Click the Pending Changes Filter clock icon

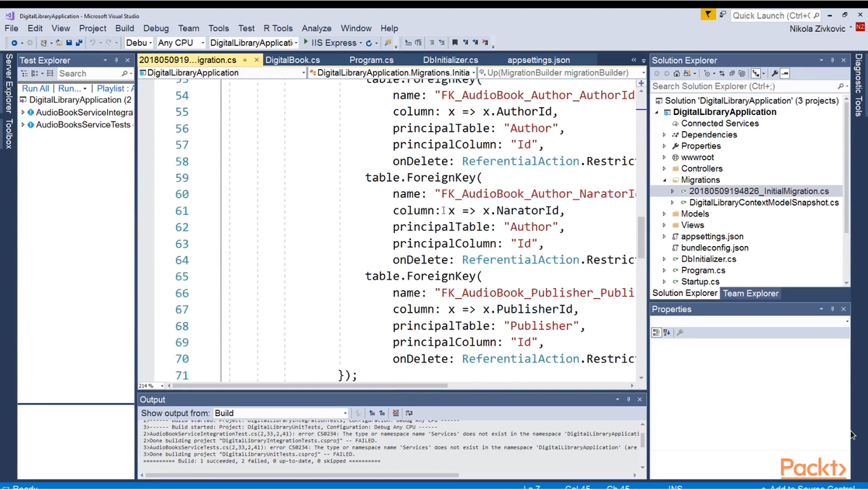(x=707, y=73)
